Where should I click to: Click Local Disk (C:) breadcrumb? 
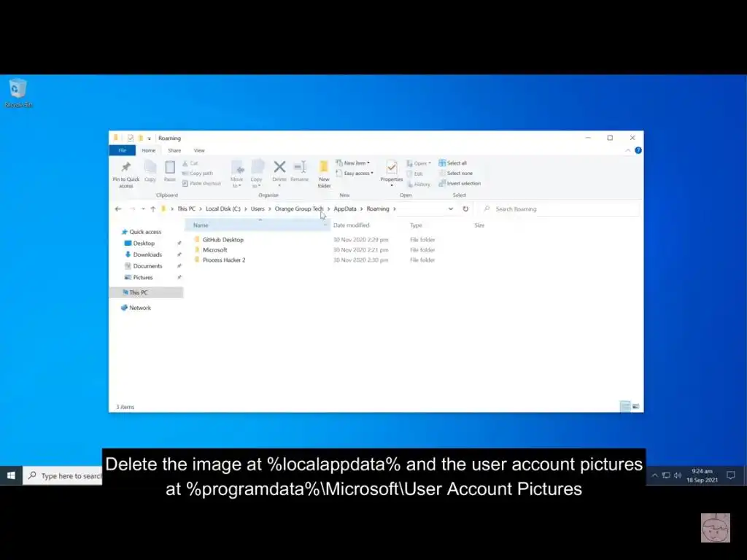223,209
